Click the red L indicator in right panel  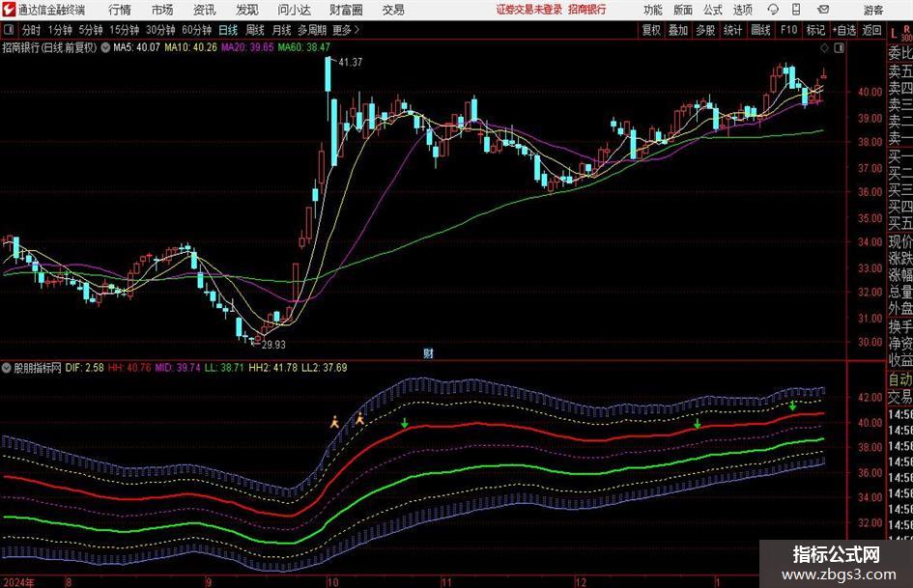click(894, 34)
